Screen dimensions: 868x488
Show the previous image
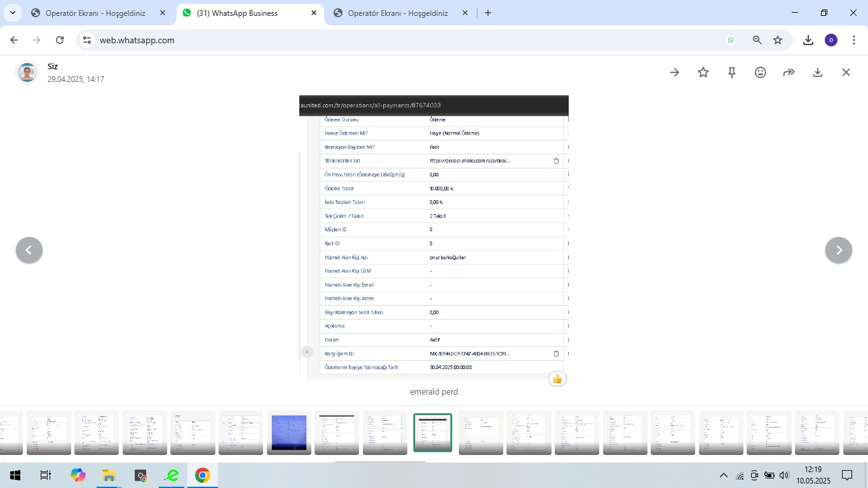(29, 250)
